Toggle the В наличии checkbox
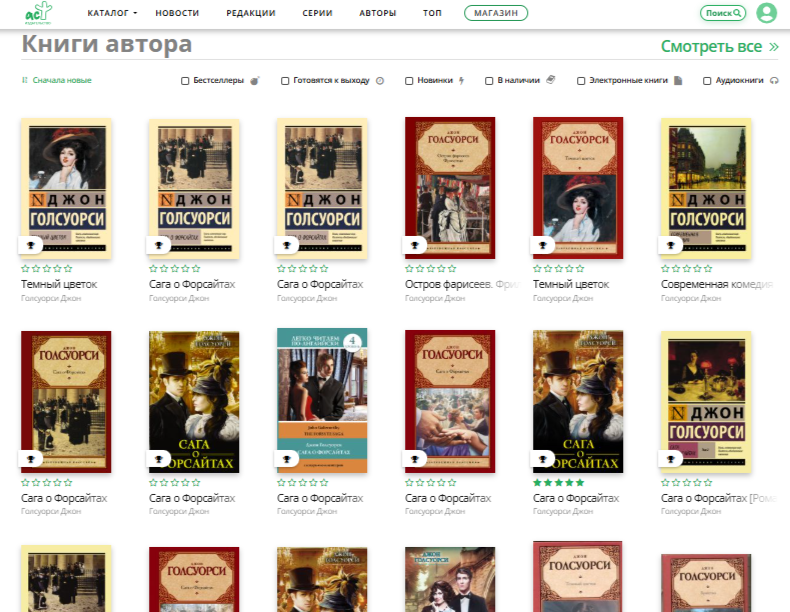This screenshot has height=612, width=790. (x=489, y=81)
